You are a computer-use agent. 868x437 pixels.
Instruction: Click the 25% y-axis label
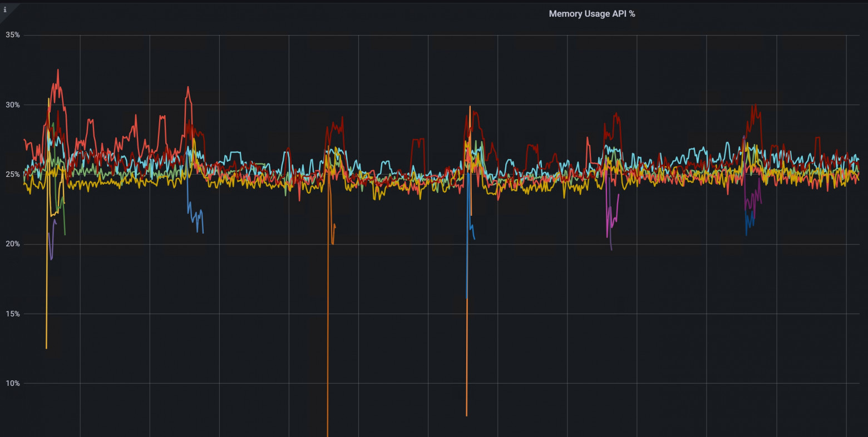[x=13, y=175]
